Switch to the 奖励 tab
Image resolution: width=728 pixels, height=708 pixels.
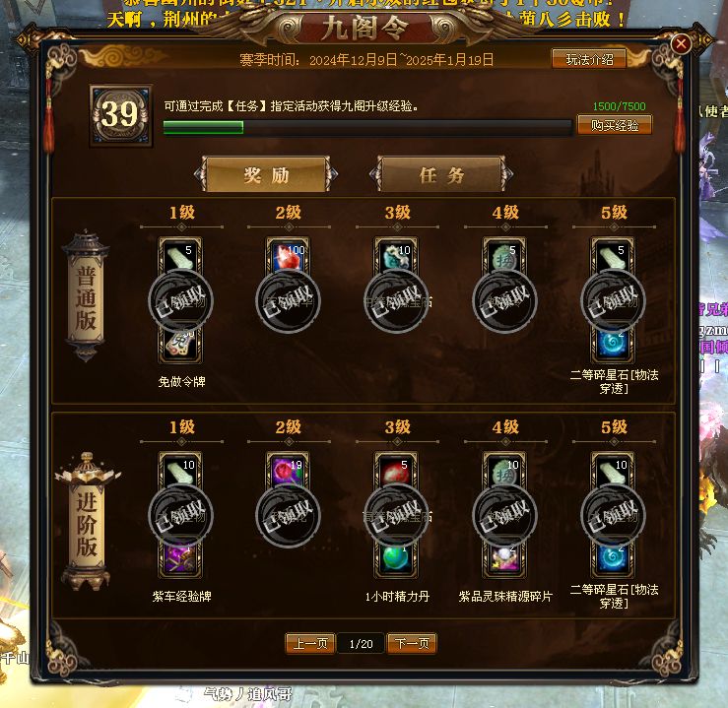point(266,174)
